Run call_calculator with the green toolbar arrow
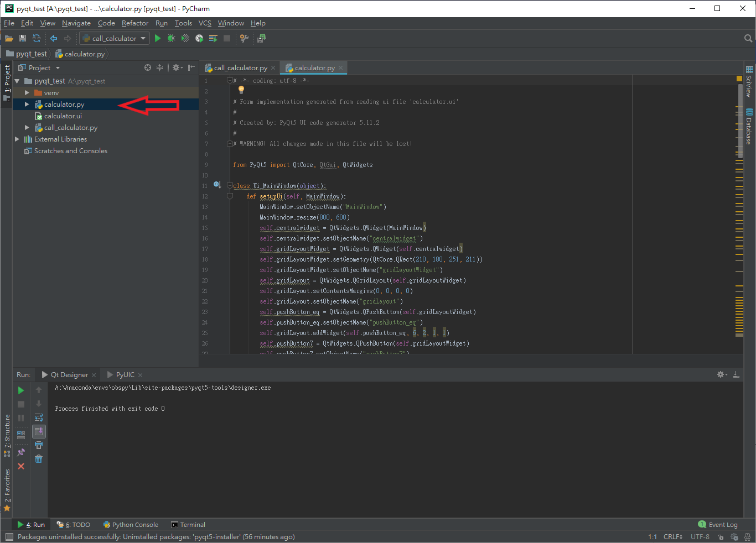 (x=158, y=38)
